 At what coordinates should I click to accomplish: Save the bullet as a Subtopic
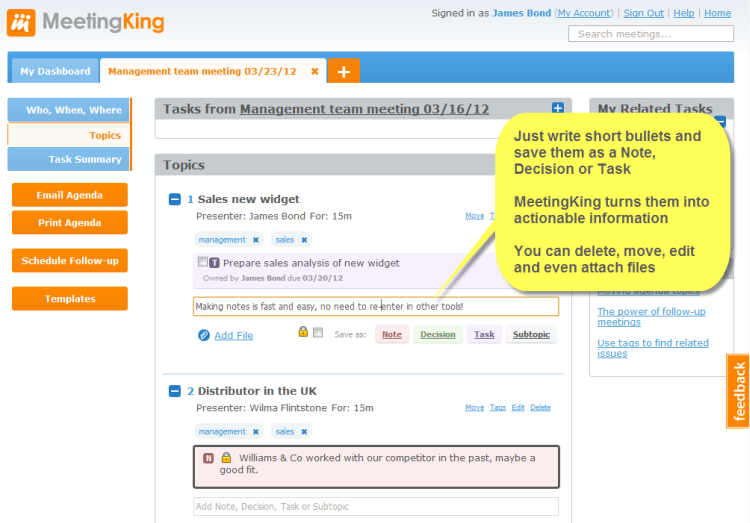(531, 334)
